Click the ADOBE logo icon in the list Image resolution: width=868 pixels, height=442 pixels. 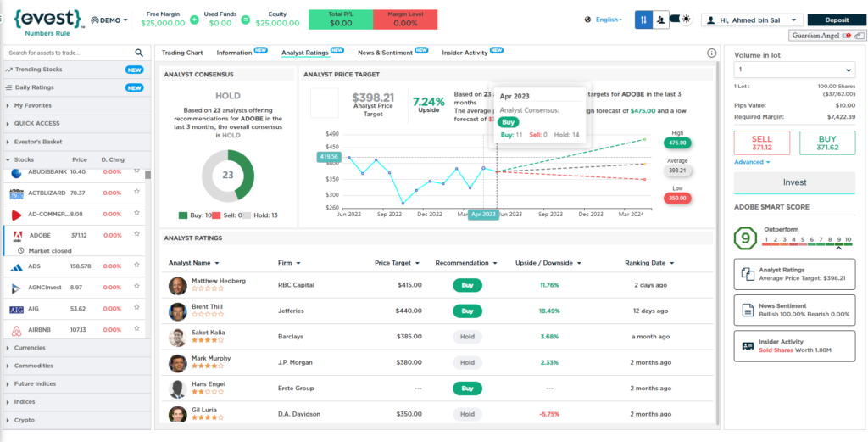pos(17,236)
